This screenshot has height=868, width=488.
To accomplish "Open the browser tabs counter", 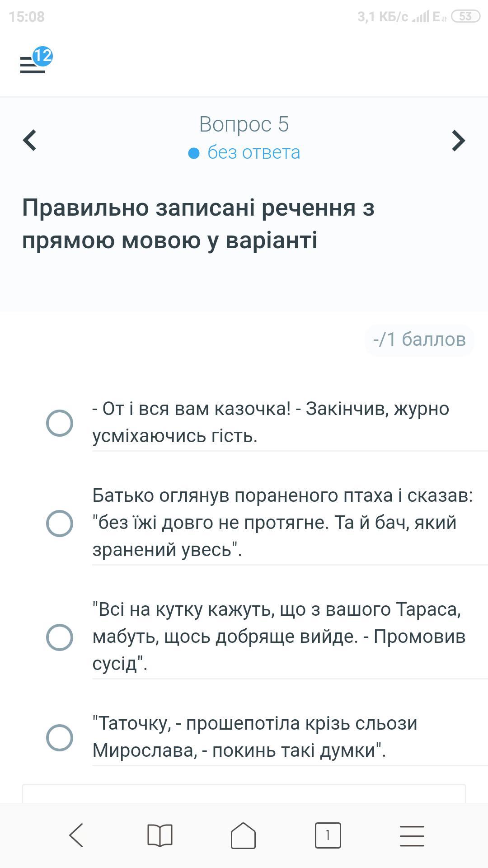I will [x=328, y=835].
